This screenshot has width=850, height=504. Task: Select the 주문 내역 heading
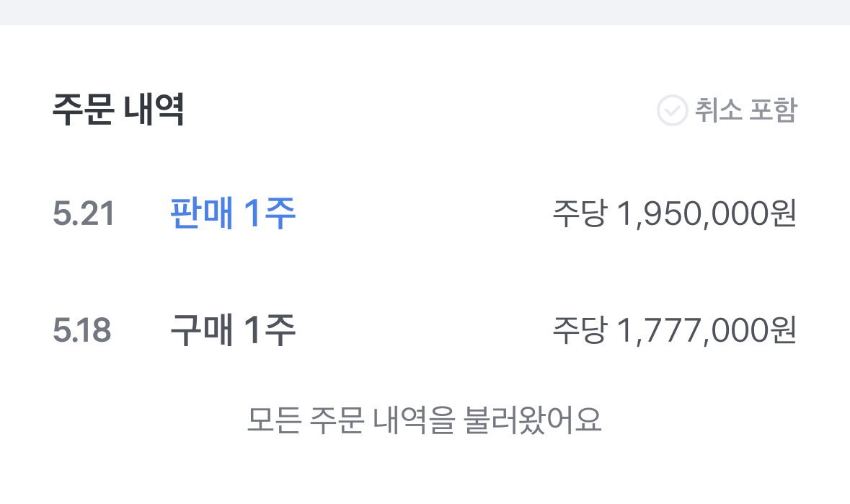[118, 110]
